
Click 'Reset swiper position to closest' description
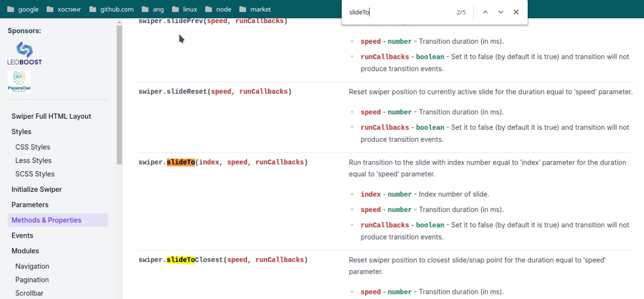click(477, 266)
